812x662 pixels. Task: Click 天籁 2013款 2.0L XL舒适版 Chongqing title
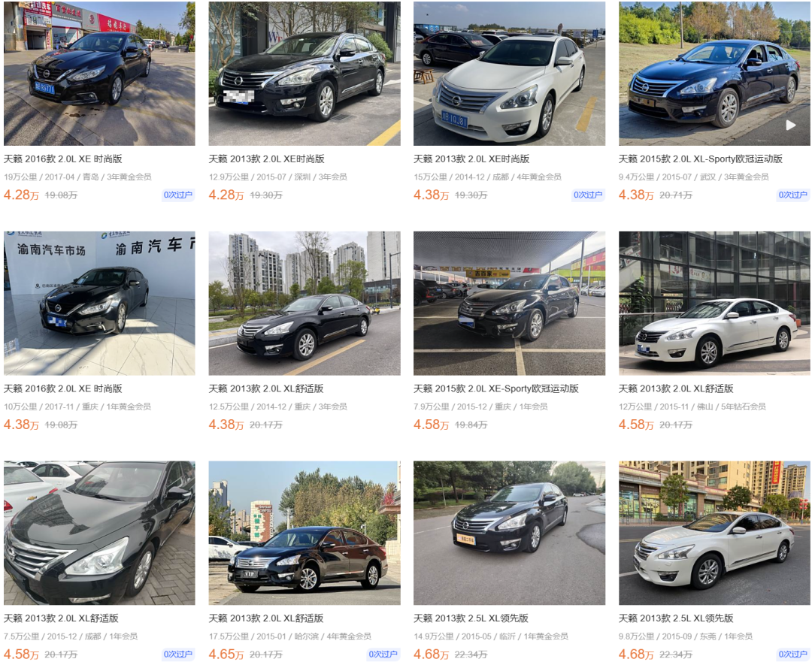coord(265,388)
